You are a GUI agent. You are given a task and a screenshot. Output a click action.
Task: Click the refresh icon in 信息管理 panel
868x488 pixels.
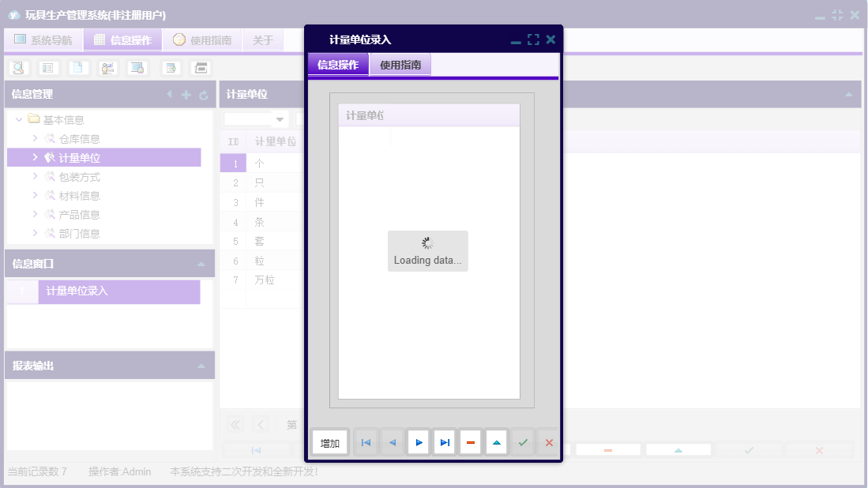coord(203,94)
